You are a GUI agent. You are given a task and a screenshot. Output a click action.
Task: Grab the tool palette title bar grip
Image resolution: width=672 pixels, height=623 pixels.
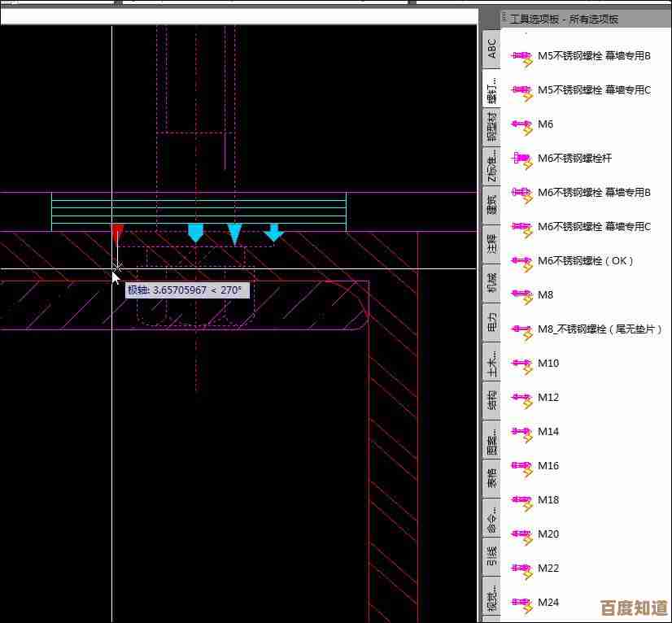coord(504,18)
